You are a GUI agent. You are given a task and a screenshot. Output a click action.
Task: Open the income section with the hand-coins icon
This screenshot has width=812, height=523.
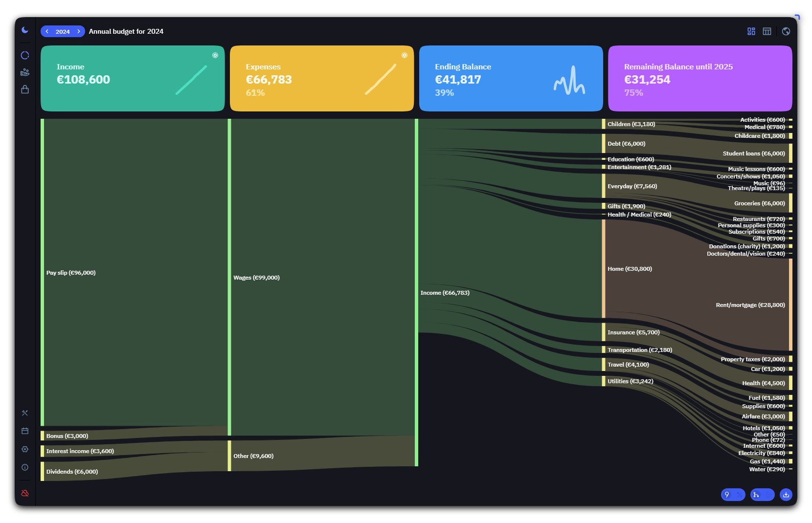coord(25,72)
